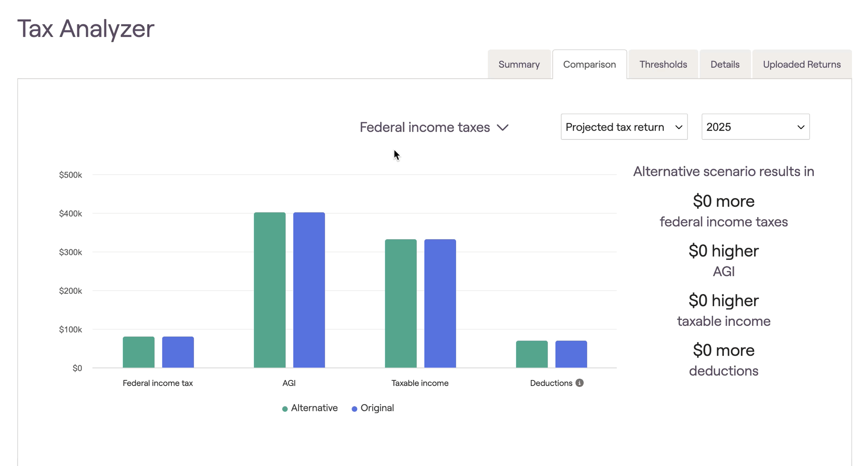This screenshot has width=868, height=466.
Task: Select the blue Original Deductions bar
Action: tap(571, 354)
